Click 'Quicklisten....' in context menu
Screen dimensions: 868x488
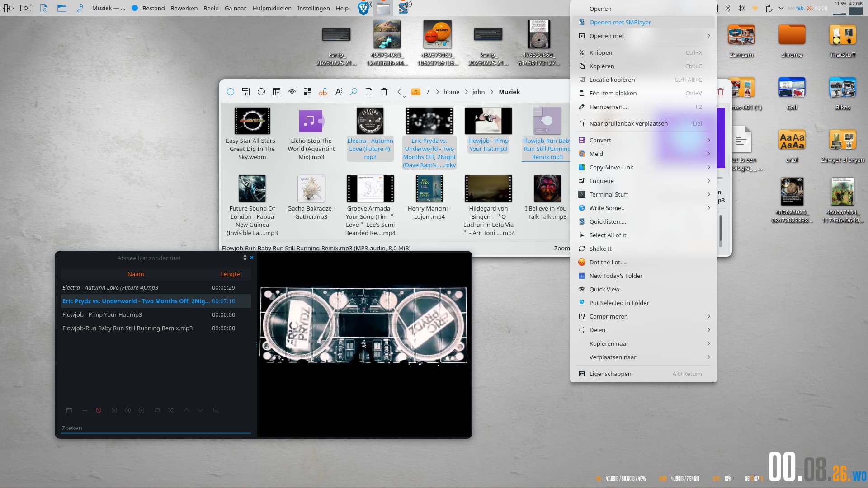click(643, 221)
